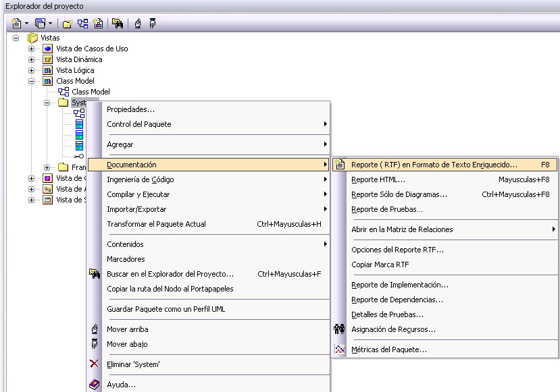The image size is (560, 392).
Task: Choose 'Copiar Marca RTF'
Action: [x=445, y=264]
